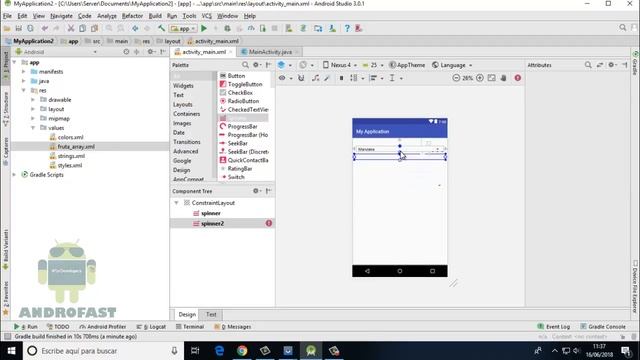
Task: Click the Zoom to Fit Screen icon
Action: (491, 78)
